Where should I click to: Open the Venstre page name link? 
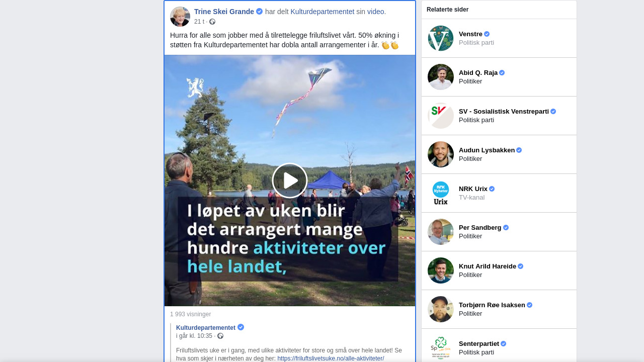point(470,34)
